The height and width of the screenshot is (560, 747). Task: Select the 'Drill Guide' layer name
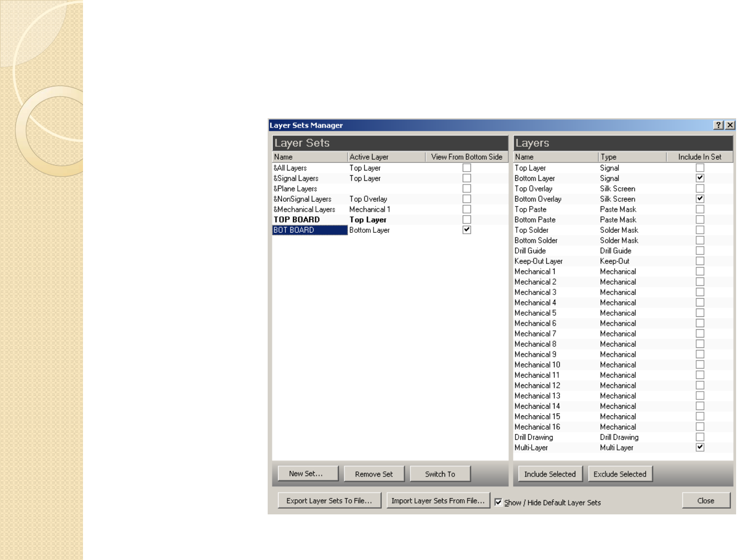[x=530, y=251]
